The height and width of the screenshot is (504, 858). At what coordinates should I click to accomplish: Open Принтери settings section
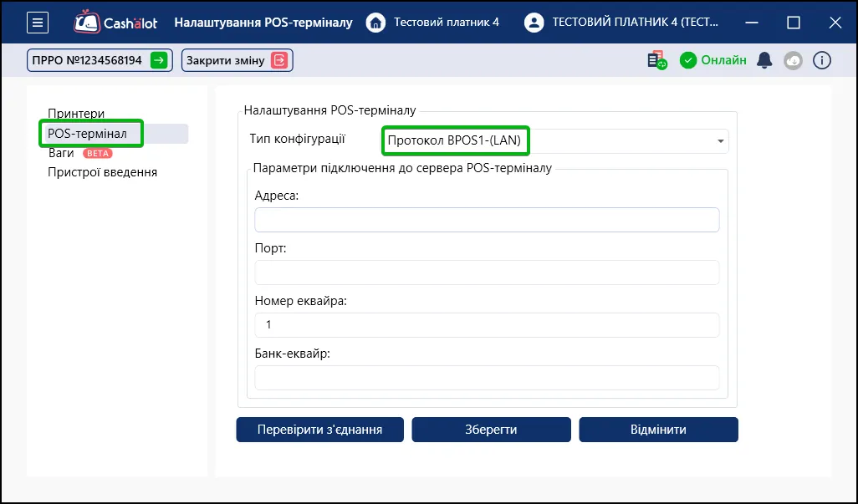point(76,114)
